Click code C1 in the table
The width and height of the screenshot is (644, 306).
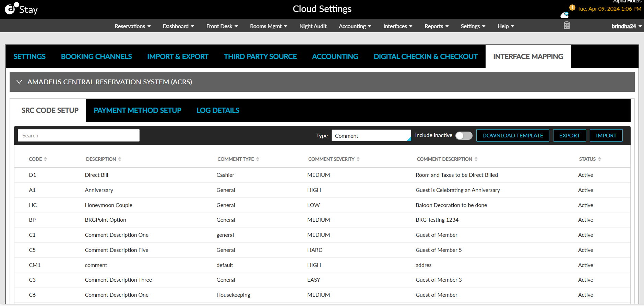[32, 235]
